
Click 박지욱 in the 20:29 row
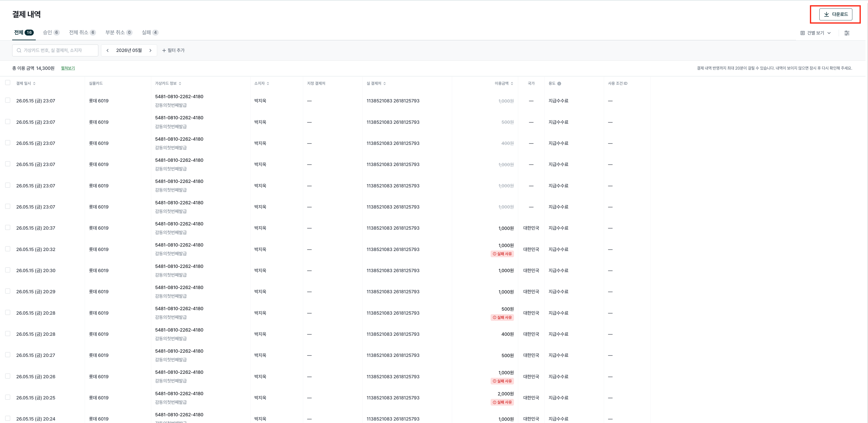click(260, 292)
